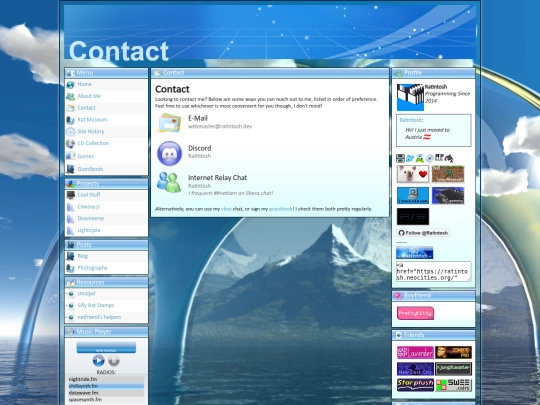Open the Starplush friend button

[415, 385]
